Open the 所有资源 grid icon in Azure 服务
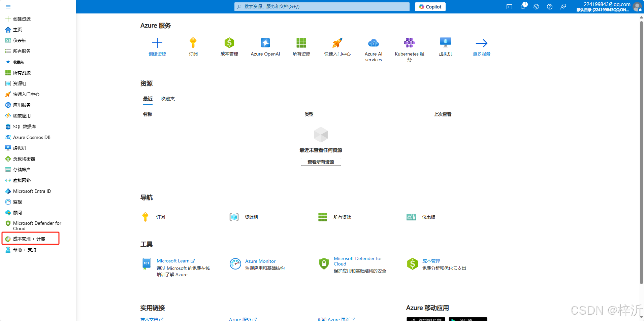 click(x=301, y=43)
